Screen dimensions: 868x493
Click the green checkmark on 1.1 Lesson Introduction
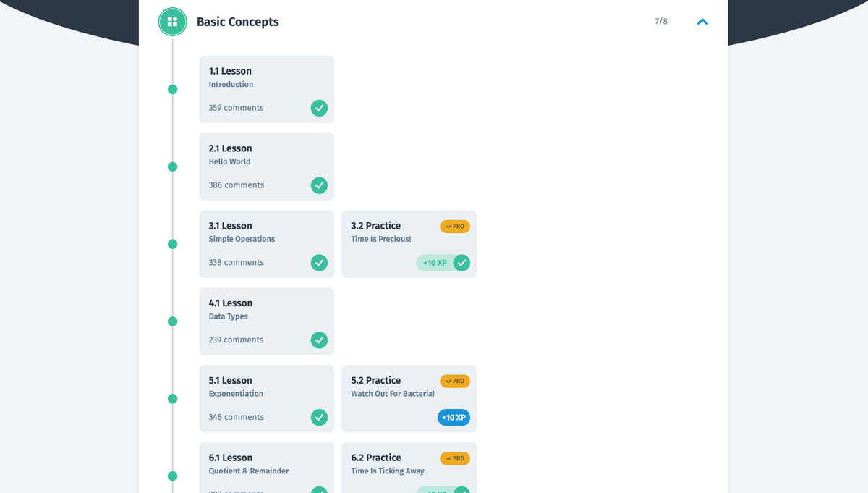click(319, 108)
